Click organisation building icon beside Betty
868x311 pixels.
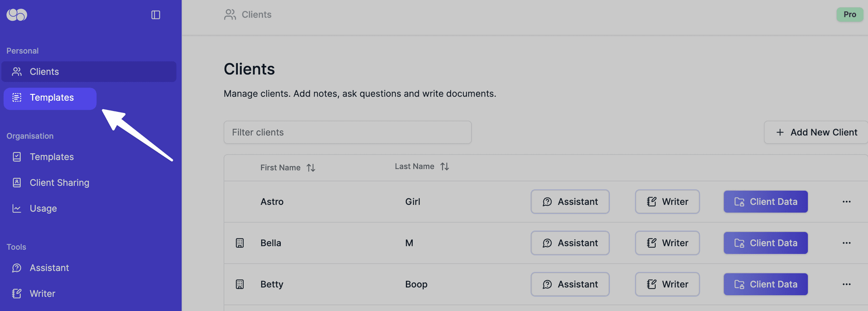[240, 284]
